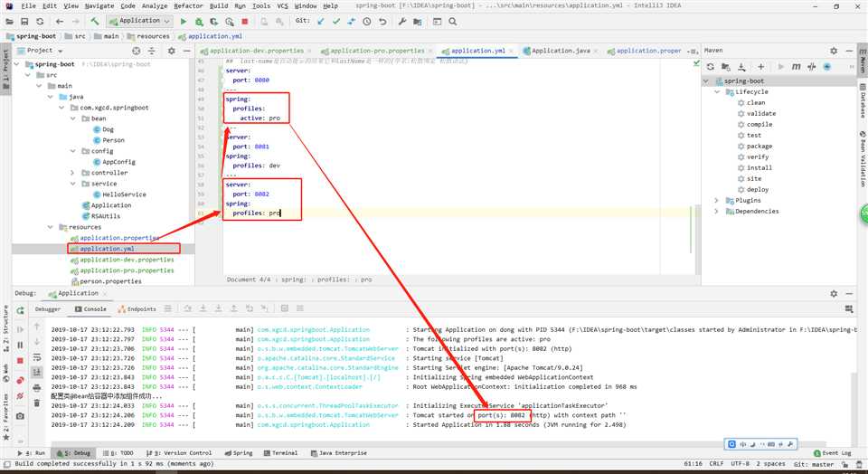Click CRLF line separator in status bar

click(716, 464)
